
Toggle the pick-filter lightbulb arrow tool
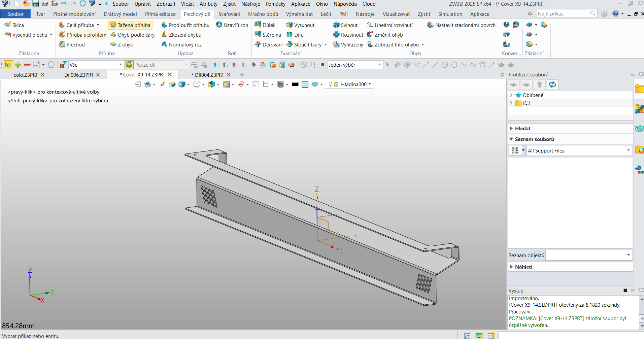click(8, 65)
